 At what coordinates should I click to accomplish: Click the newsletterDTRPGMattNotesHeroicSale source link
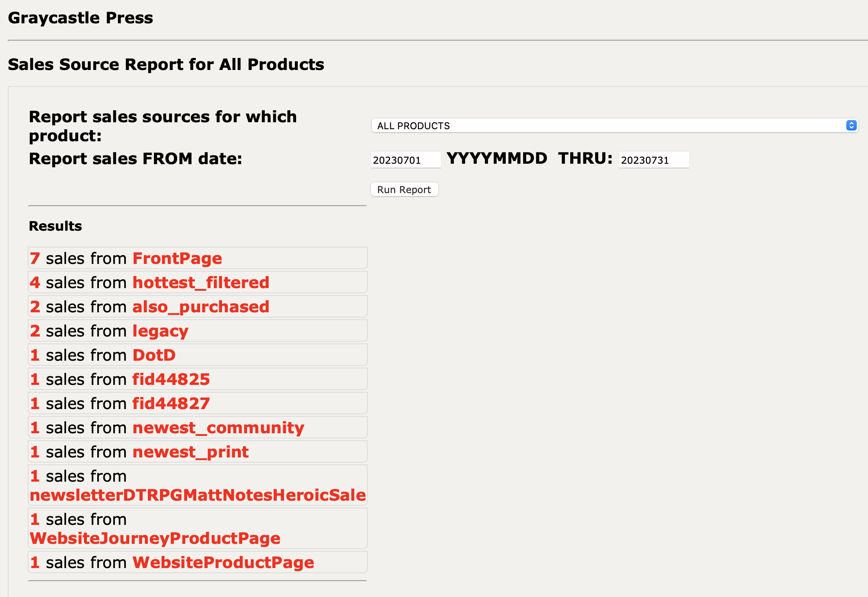pyautogui.click(x=198, y=495)
